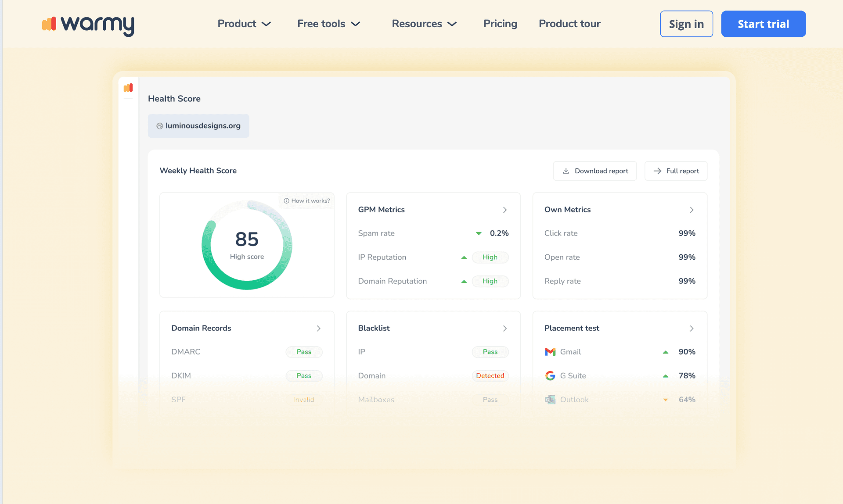Expand the Blacklist card chevron
The image size is (843, 504).
(505, 329)
